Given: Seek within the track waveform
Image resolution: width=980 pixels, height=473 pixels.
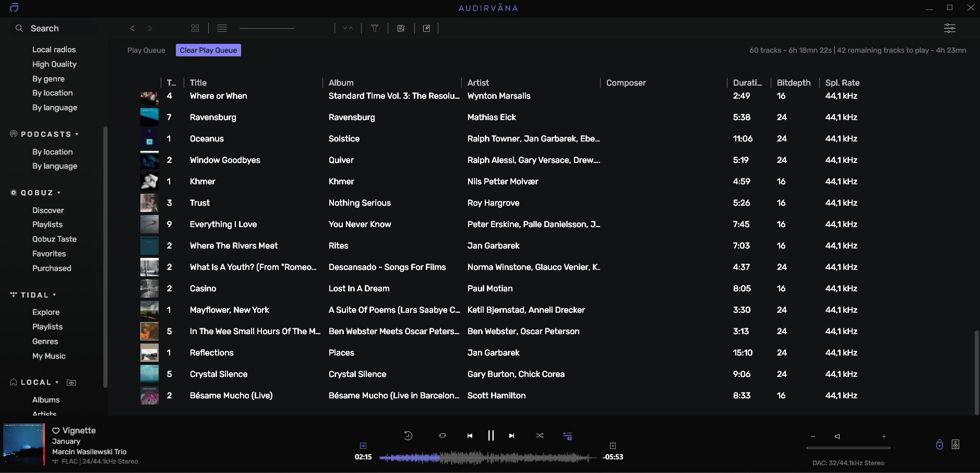Looking at the screenshot, I should 488,458.
